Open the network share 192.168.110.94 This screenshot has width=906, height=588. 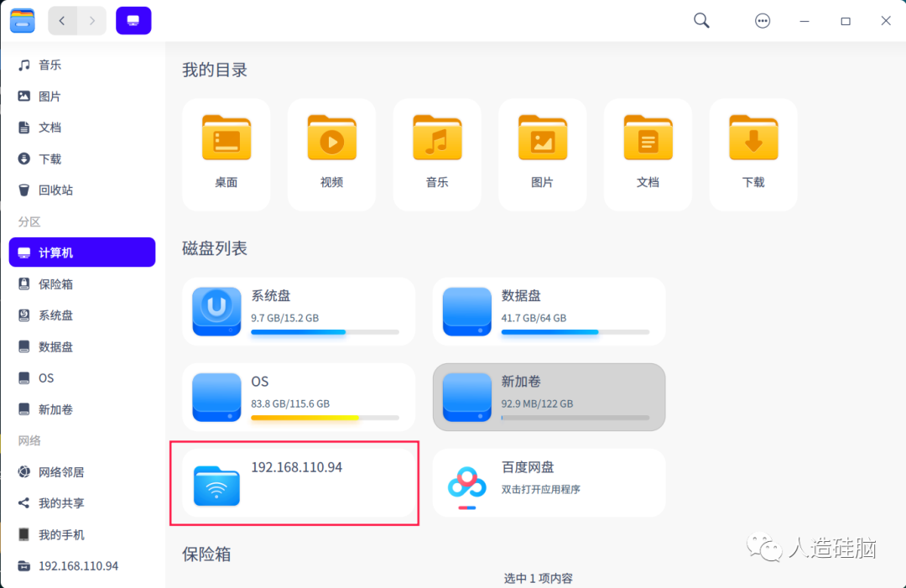(295, 482)
